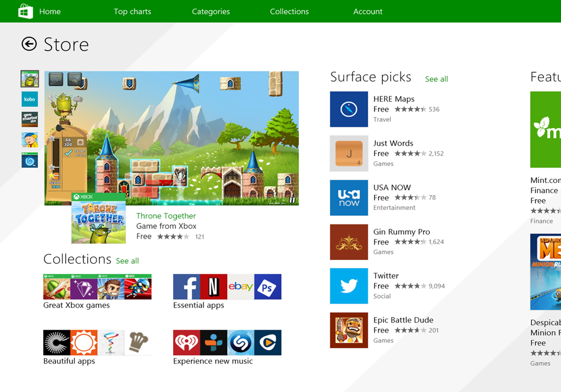Open the Throne Together title link

click(166, 216)
